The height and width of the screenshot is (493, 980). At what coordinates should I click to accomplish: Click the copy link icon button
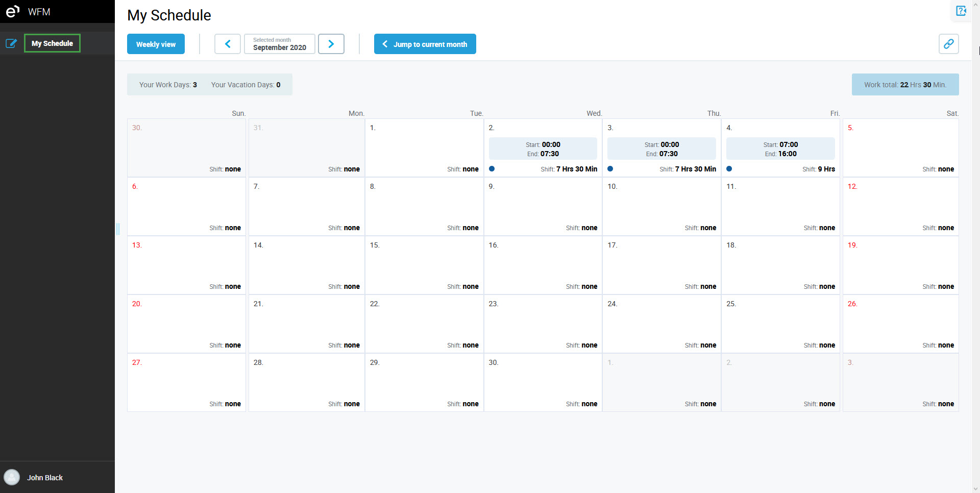tap(948, 44)
